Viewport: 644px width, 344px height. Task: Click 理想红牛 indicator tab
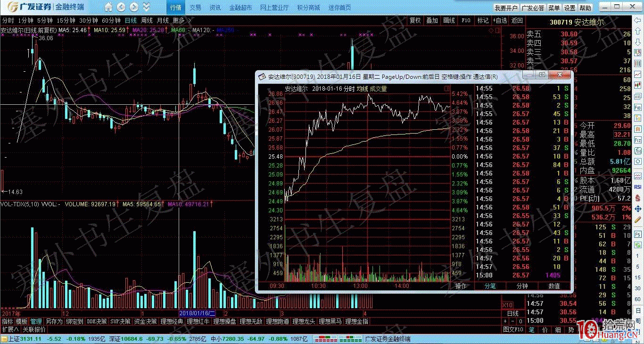point(198,321)
